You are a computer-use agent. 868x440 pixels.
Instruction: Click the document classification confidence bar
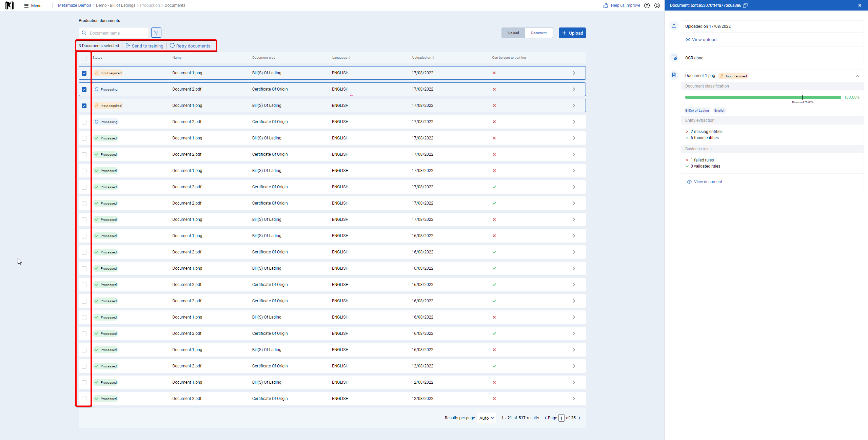pos(763,97)
